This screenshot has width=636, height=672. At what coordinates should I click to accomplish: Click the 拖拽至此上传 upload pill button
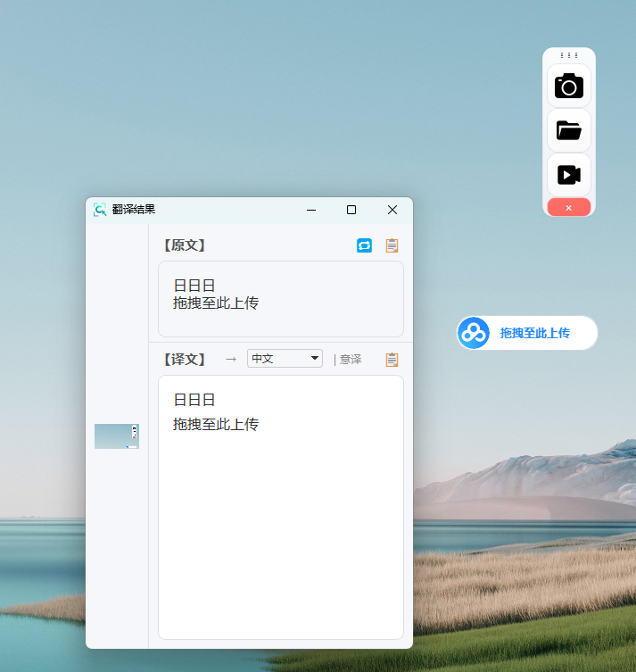coord(527,333)
